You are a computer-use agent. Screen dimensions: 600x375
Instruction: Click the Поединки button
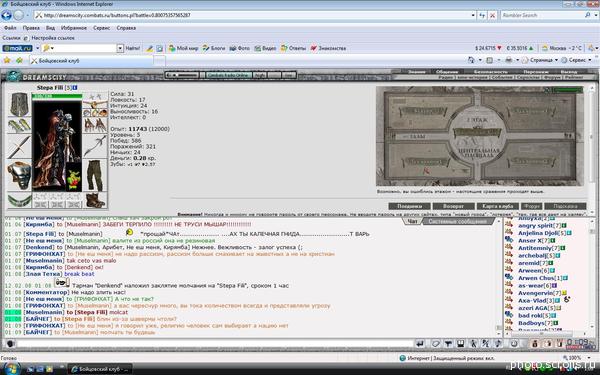409,206
